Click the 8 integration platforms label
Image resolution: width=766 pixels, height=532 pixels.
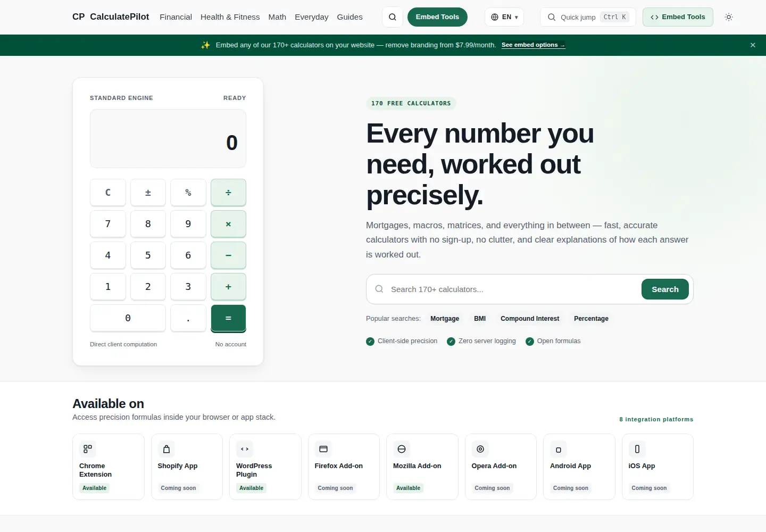pyautogui.click(x=656, y=419)
